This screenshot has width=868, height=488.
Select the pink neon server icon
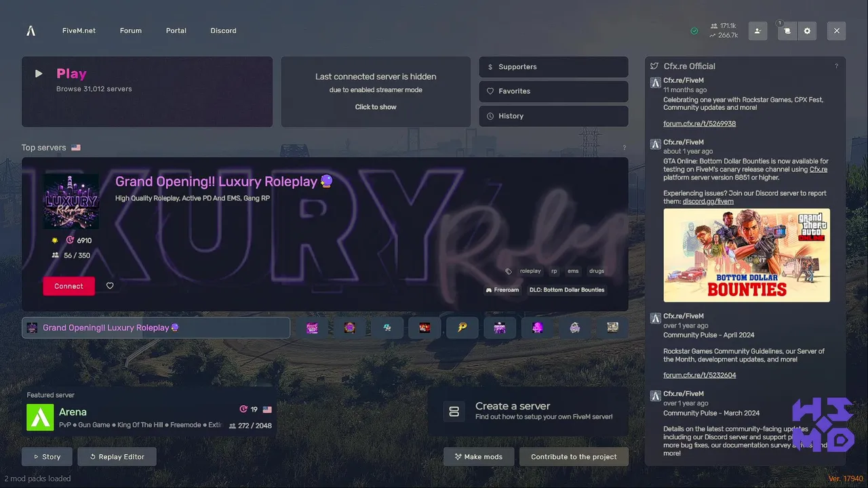point(538,327)
